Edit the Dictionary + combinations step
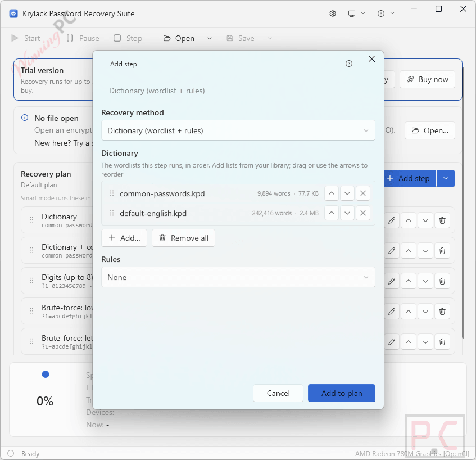Image resolution: width=476 pixels, height=460 pixels. (392, 251)
